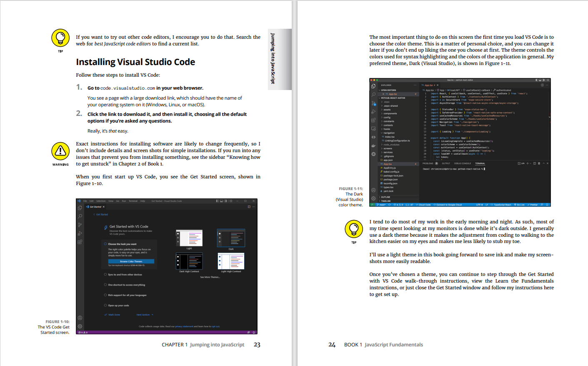Click Manage gear icon in Figure 1-11
The height and width of the screenshot is (366, 588).
coord(373,198)
